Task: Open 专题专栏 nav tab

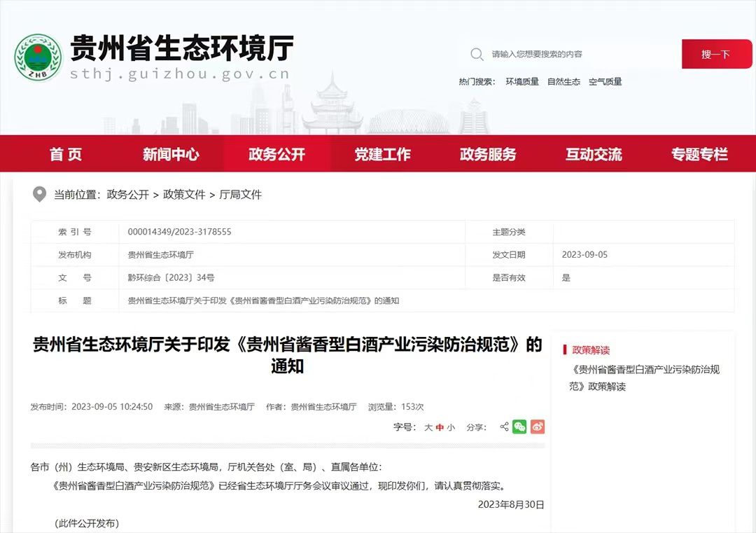Action: (699, 154)
